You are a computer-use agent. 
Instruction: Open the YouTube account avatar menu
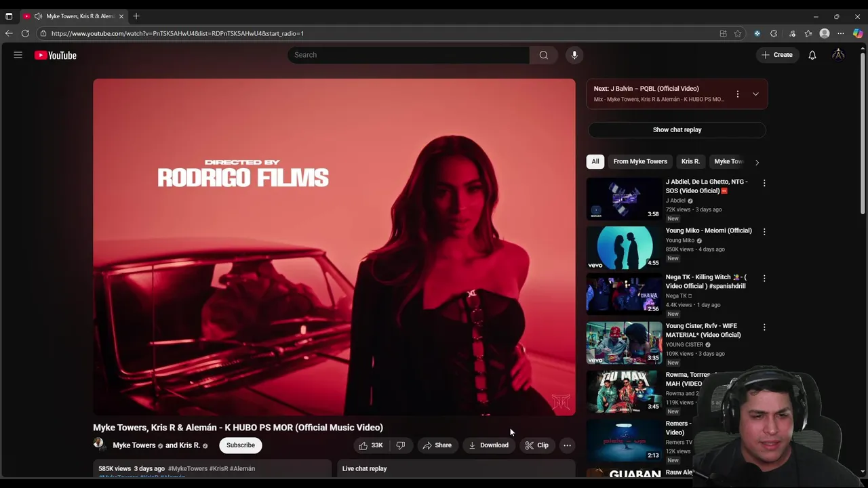pos(838,55)
